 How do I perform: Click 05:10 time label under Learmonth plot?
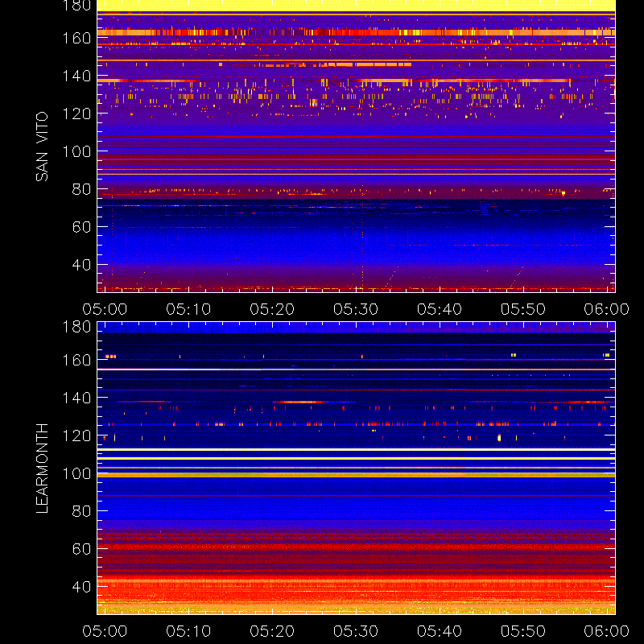(188, 631)
